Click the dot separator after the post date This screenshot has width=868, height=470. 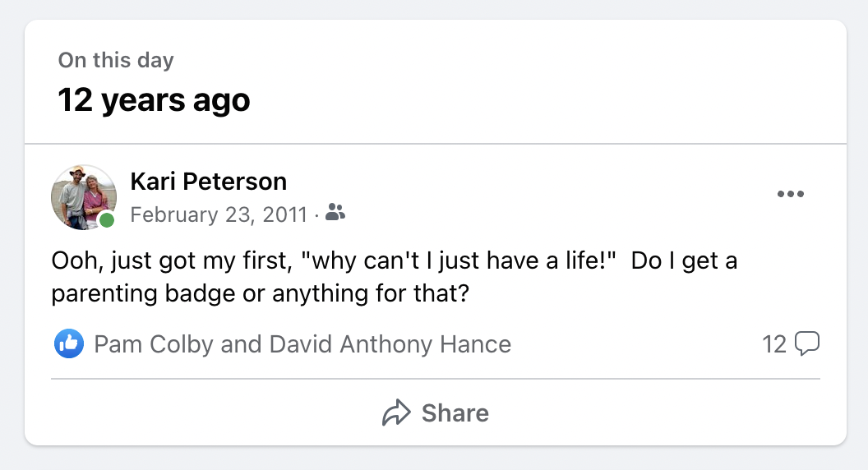coord(316,215)
